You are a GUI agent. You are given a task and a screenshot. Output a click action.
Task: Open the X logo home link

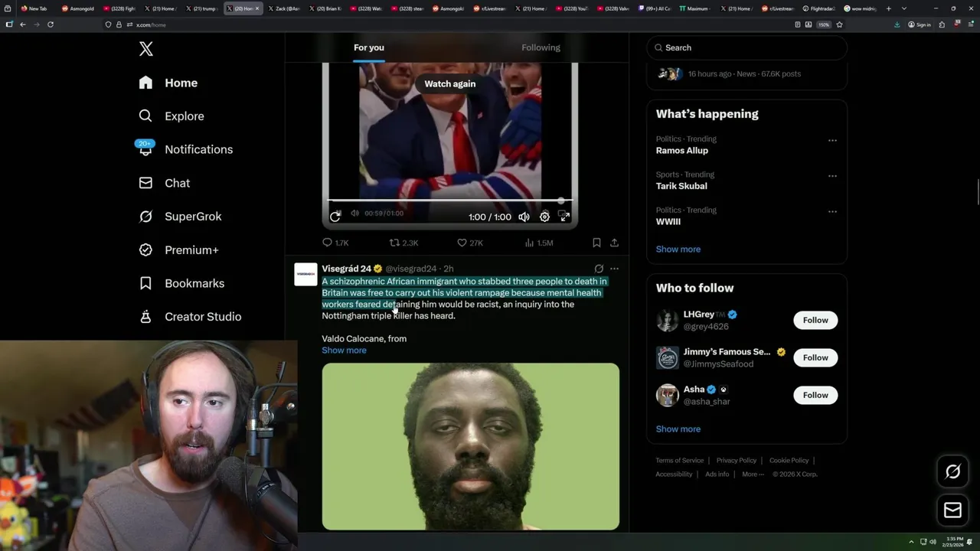146,49
